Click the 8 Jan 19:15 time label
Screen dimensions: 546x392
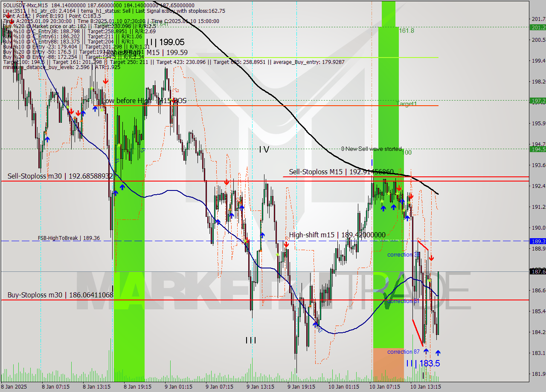pyautogui.click(x=138, y=387)
